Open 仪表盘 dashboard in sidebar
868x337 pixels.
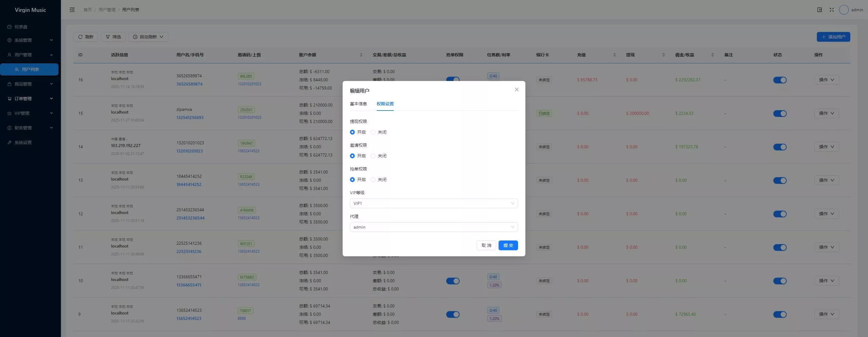click(x=21, y=27)
